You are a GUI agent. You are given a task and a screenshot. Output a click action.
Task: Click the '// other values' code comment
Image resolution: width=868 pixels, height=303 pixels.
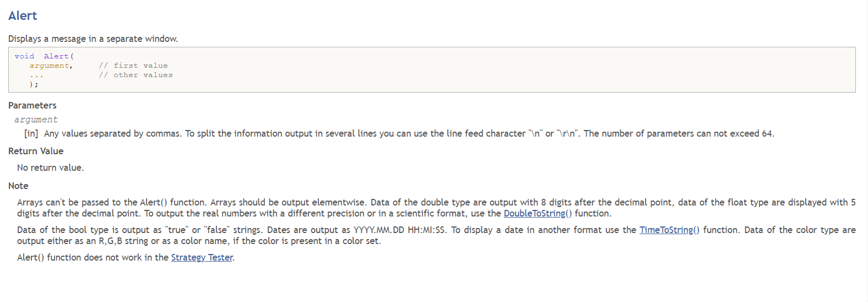135,75
